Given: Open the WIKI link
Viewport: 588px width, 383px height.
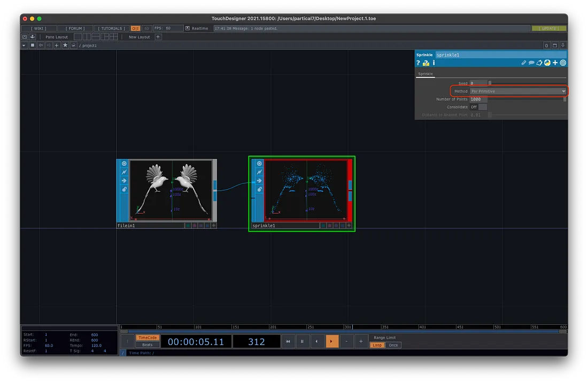Looking at the screenshot, I should pos(38,28).
